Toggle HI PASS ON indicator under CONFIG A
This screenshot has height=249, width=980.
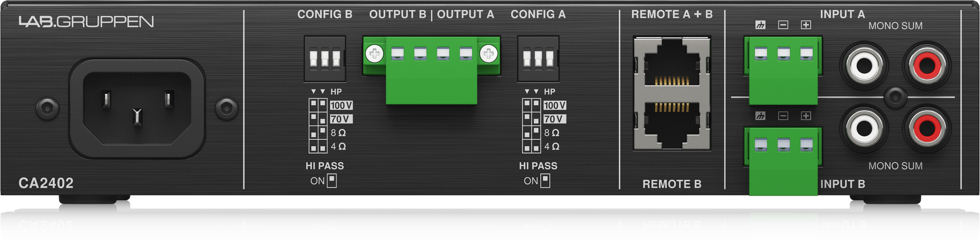[545, 180]
